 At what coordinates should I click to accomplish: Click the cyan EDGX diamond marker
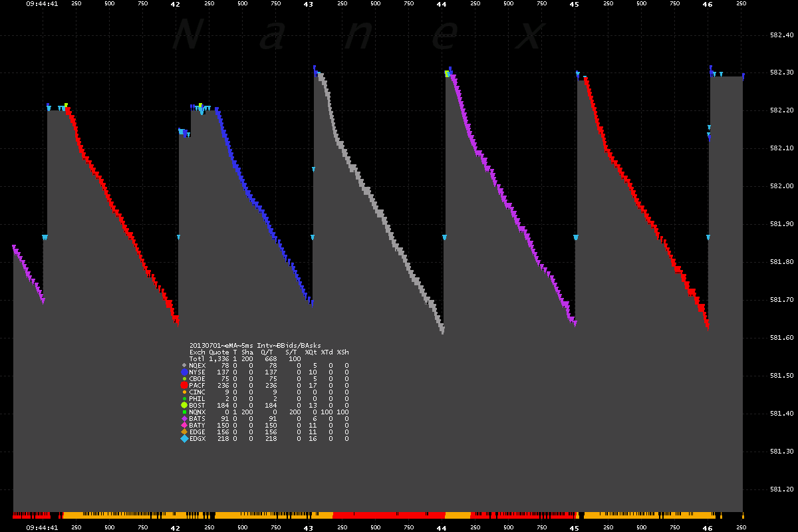tap(184, 438)
